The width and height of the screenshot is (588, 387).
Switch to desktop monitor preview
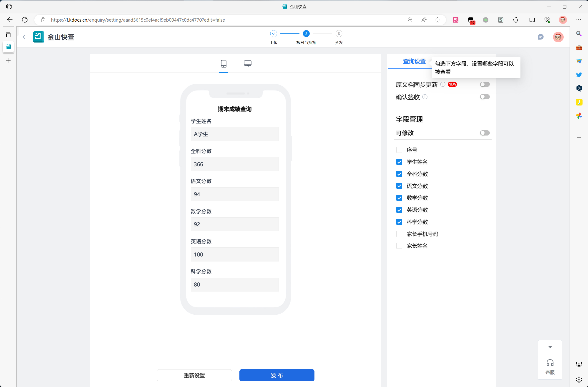tap(248, 64)
